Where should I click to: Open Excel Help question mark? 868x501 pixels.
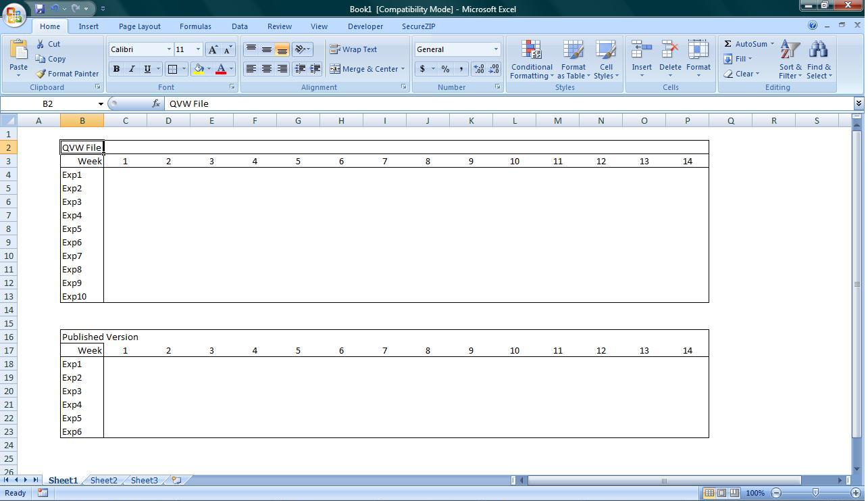pos(813,26)
